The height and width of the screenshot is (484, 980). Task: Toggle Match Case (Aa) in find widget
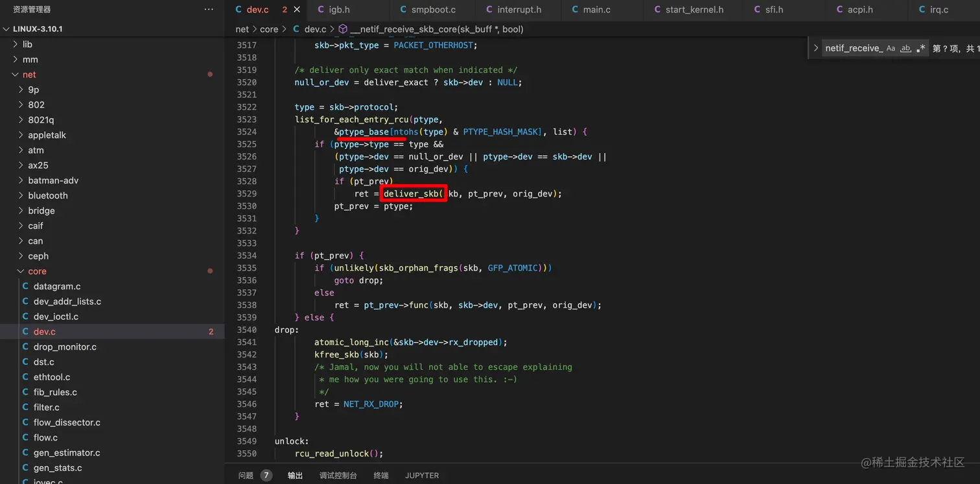click(891, 49)
